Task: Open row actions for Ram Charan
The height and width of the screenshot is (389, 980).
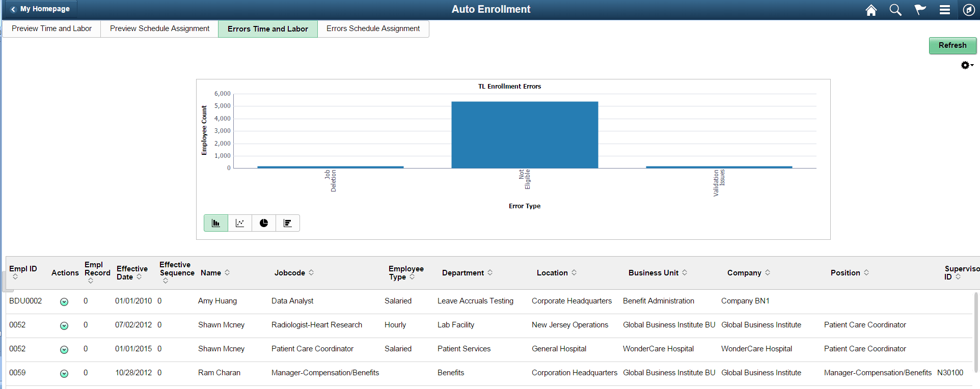Action: (64, 374)
